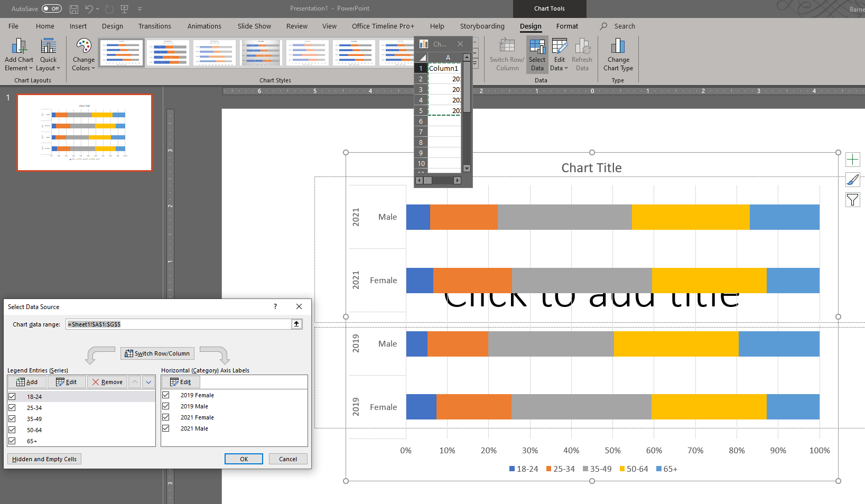Click the Chart data range input field
865x504 pixels.
179,324
